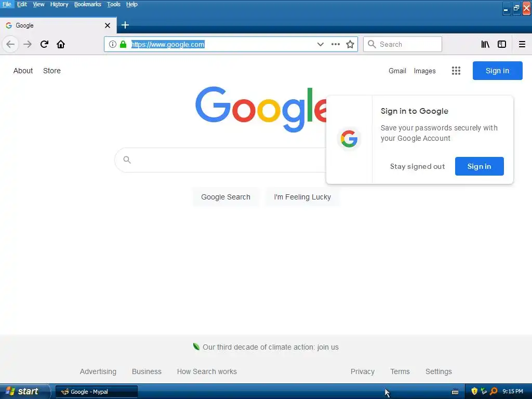
Task: Open the Advertising footer link
Action: [98, 371]
